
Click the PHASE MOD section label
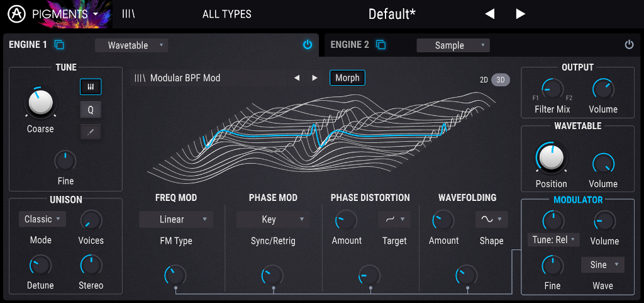273,198
